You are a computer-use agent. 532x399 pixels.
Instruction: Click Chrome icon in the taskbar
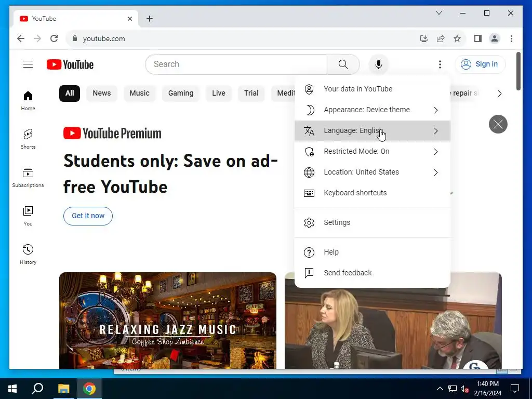89,389
